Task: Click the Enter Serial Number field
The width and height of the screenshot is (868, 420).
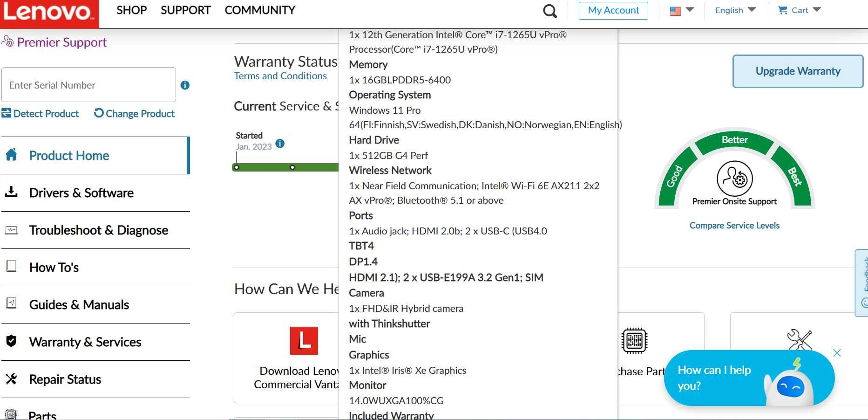Action: point(88,85)
